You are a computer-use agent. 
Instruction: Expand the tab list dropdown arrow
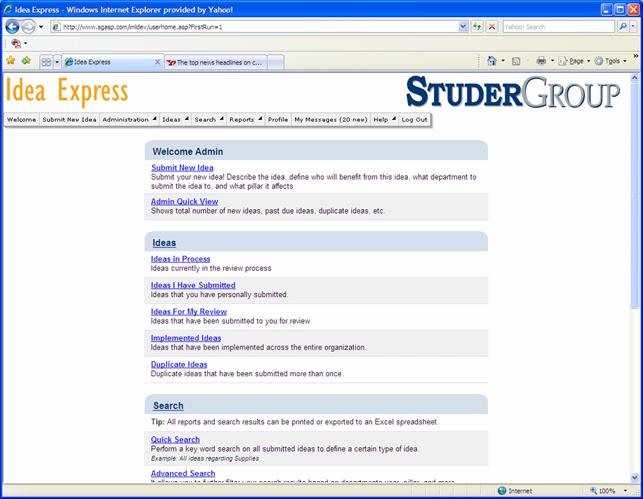57,62
